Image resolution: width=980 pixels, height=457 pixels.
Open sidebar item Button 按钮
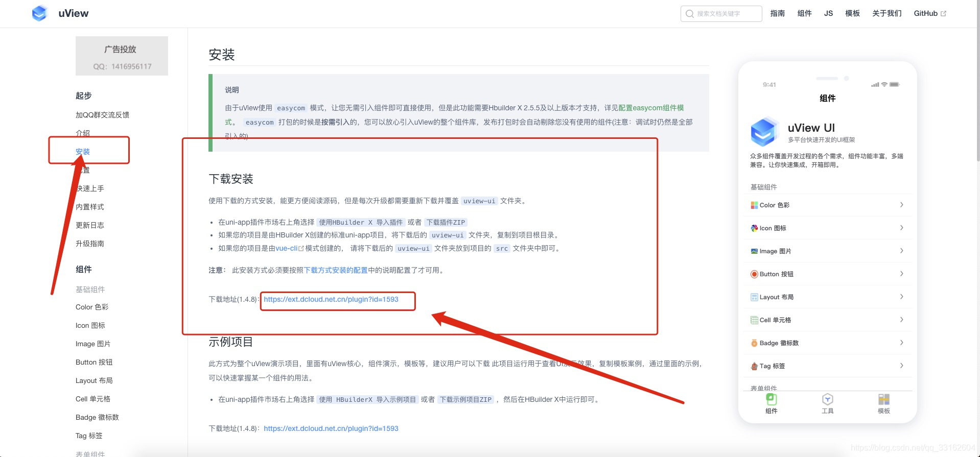pyautogui.click(x=94, y=363)
